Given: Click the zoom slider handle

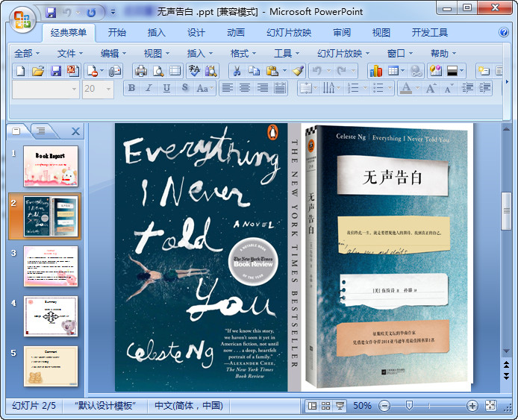Looking at the screenshot, I should [x=408, y=406].
